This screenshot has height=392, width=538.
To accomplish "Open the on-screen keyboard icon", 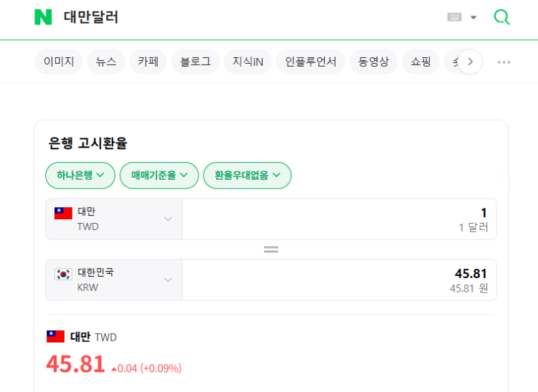I will [454, 17].
